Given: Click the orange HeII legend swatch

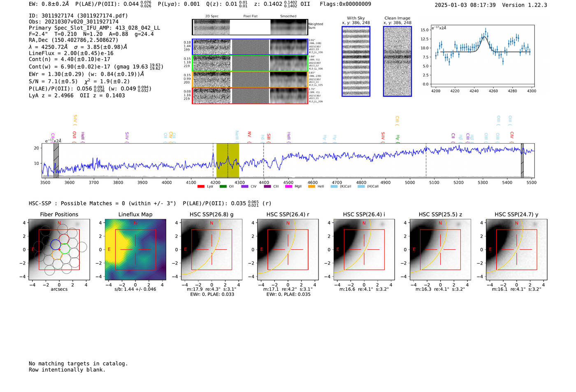Looking at the screenshot, I should (311, 187).
